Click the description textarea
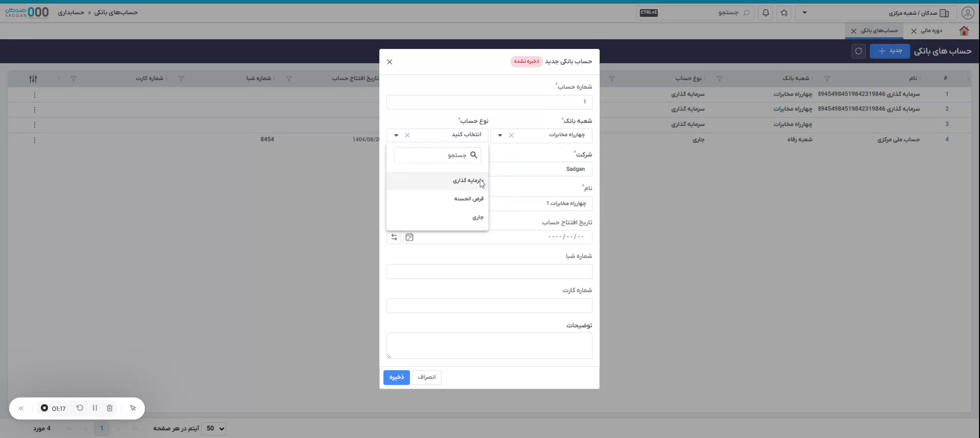The image size is (980, 438). click(489, 346)
